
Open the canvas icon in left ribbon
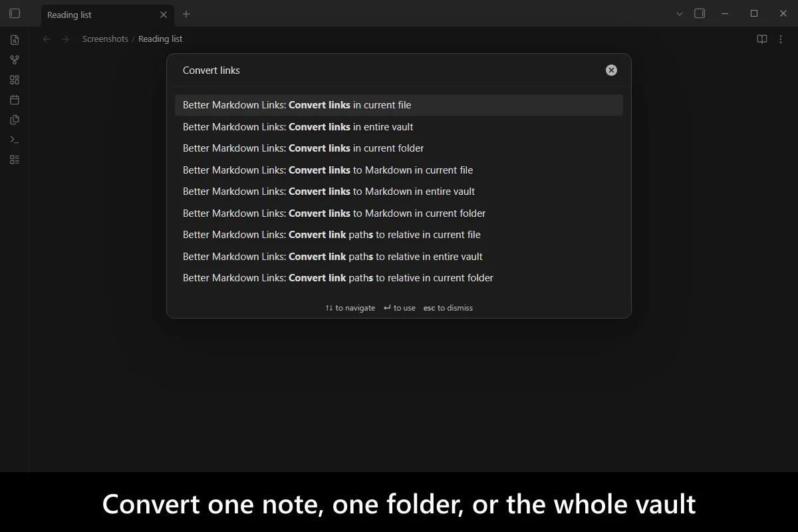coord(15,80)
